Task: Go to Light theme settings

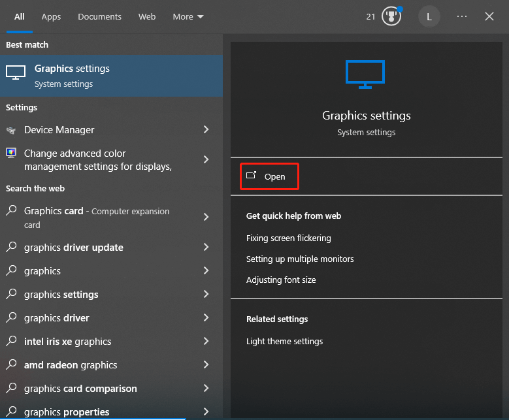Action: (284, 342)
